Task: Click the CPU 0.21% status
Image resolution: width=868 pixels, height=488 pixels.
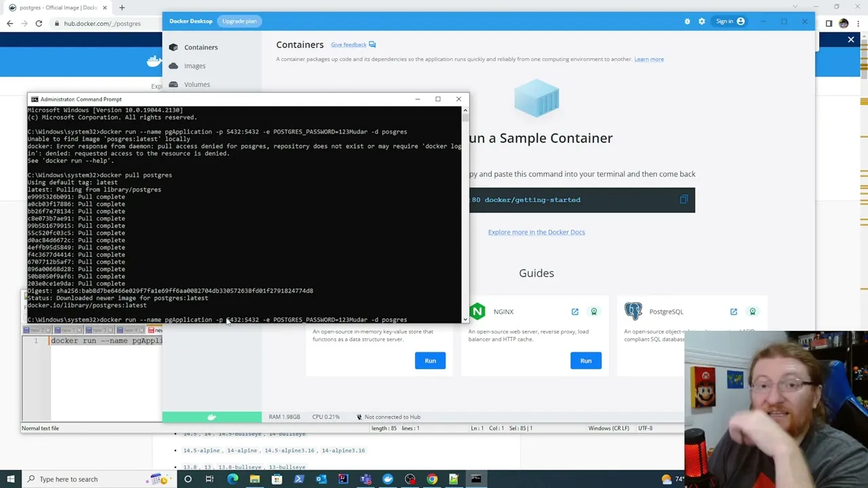Action: tap(325, 417)
